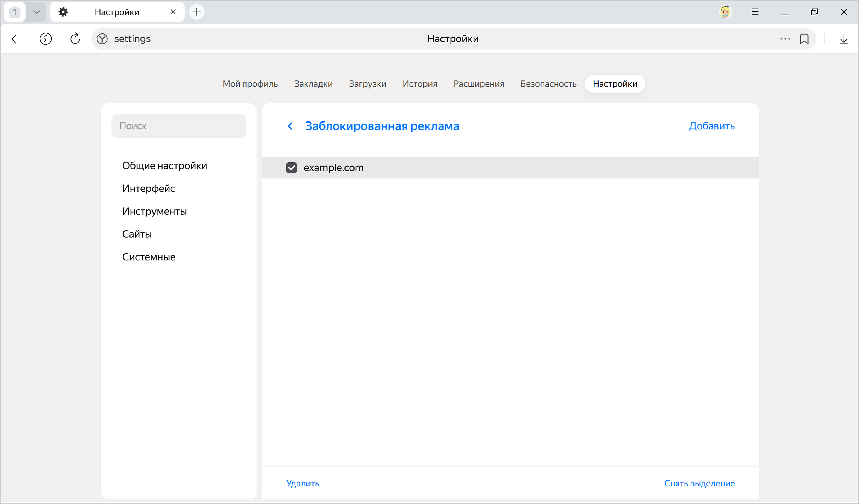The height and width of the screenshot is (504, 859).
Task: Open the downloads arrow icon
Action: tap(844, 39)
